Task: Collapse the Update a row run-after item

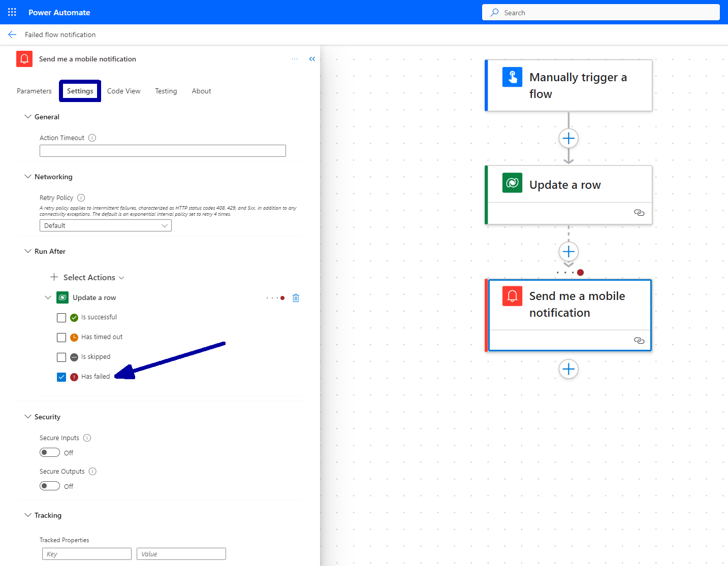Action: (48, 297)
